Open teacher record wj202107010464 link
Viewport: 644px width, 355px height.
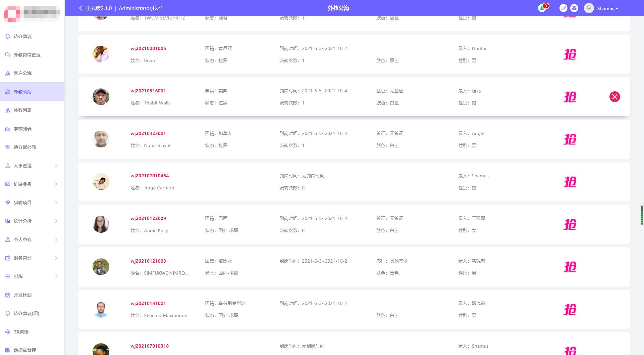click(x=150, y=176)
